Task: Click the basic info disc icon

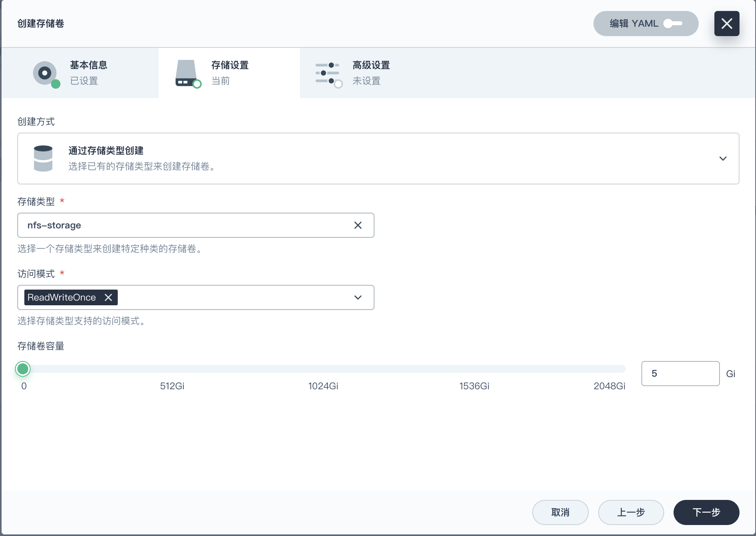Action: pyautogui.click(x=45, y=73)
